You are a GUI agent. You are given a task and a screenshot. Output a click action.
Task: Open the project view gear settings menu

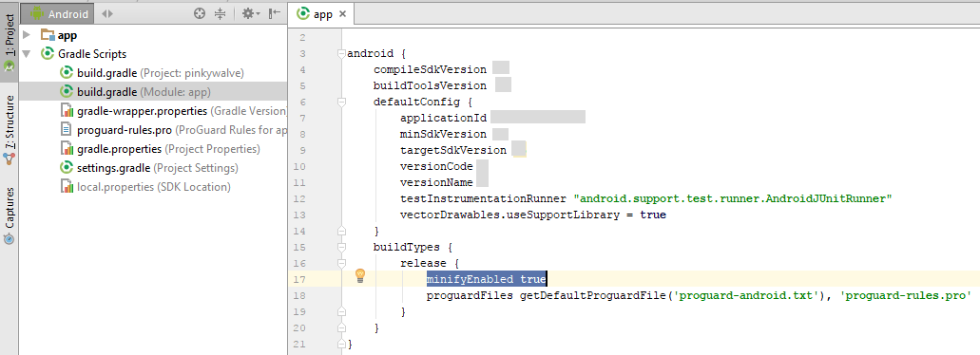[251, 13]
